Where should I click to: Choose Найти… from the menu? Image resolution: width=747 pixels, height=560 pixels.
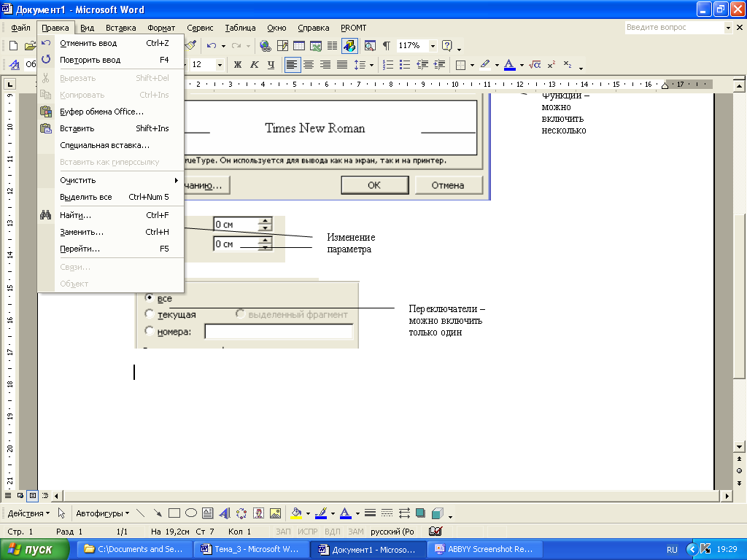pyautogui.click(x=111, y=215)
